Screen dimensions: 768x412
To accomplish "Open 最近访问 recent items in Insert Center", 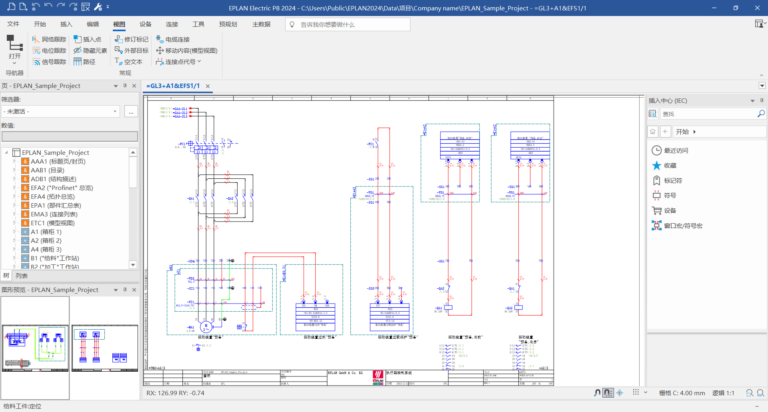I will [670, 150].
